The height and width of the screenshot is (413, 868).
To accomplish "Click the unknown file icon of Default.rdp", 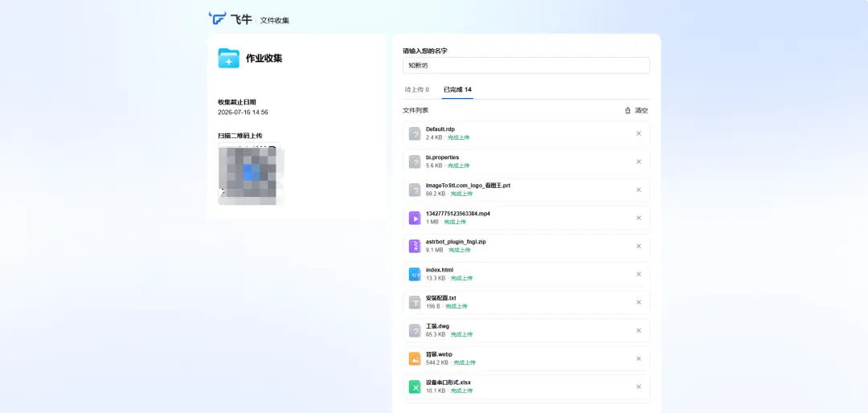I will tap(415, 133).
